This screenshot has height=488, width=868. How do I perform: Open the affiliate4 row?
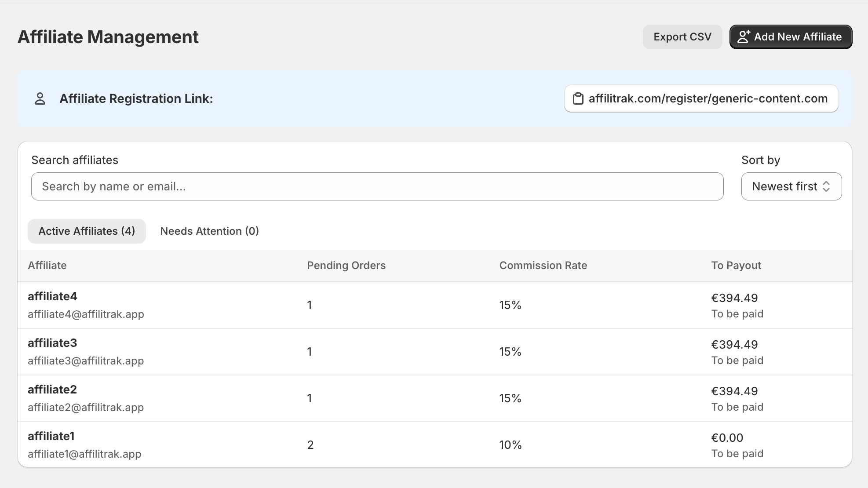tap(435, 305)
